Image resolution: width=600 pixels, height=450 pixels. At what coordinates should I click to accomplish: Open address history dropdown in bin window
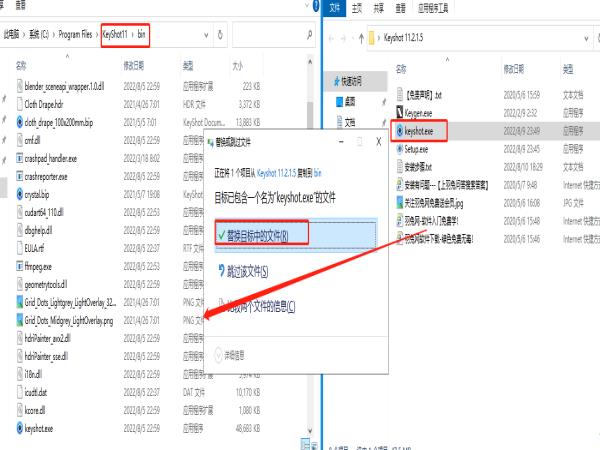[206, 35]
